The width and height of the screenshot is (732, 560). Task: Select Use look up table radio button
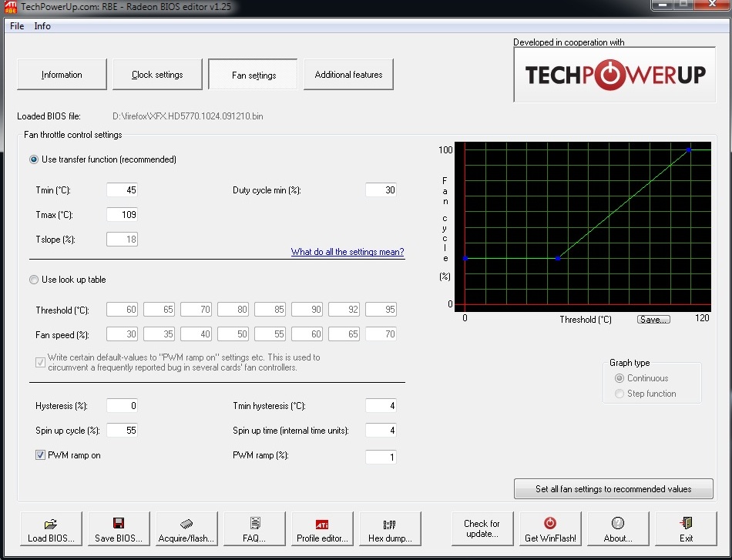(x=34, y=280)
